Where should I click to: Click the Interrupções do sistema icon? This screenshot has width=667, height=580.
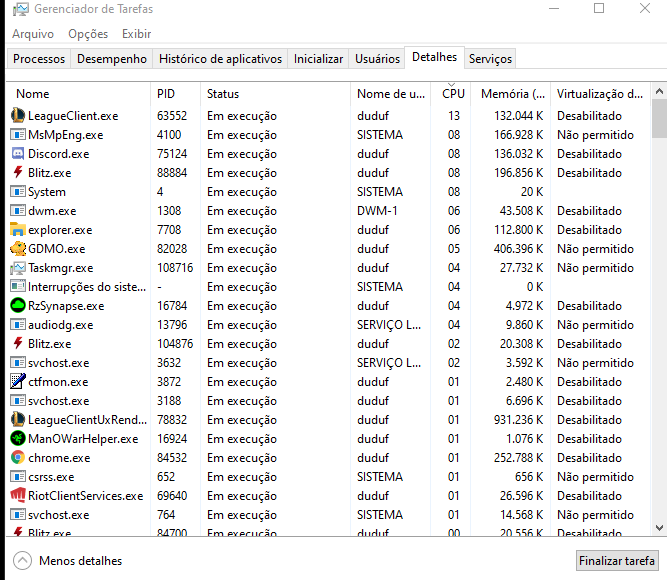tap(17, 287)
